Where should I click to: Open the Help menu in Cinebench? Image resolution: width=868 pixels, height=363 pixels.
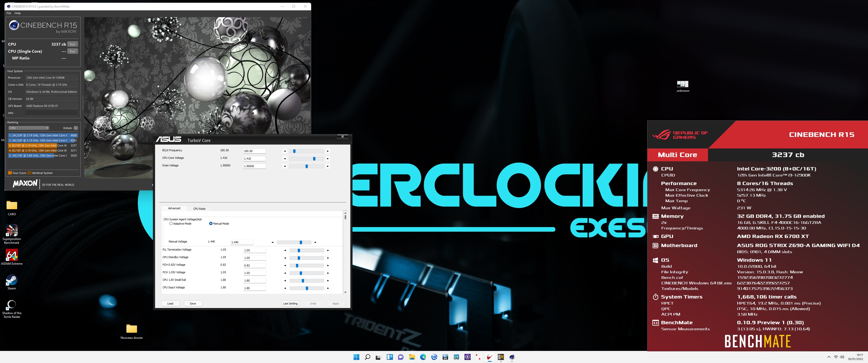pos(17,13)
